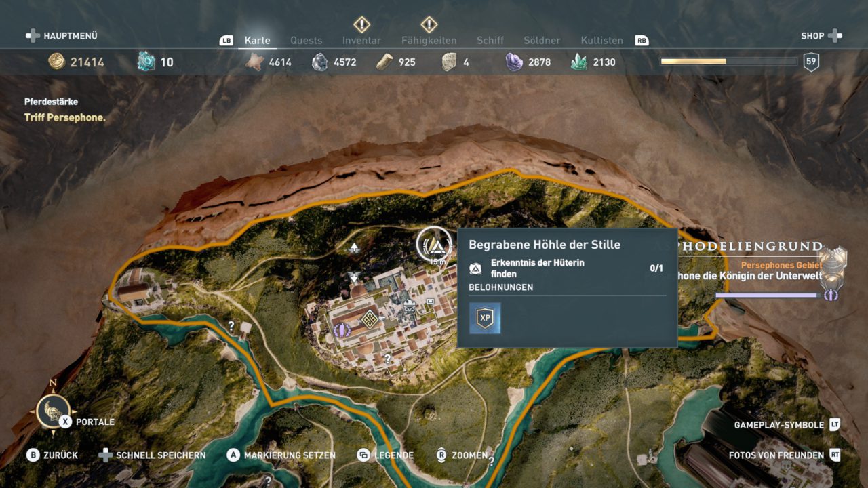Click the purple obsidian glass icon

pos(514,62)
